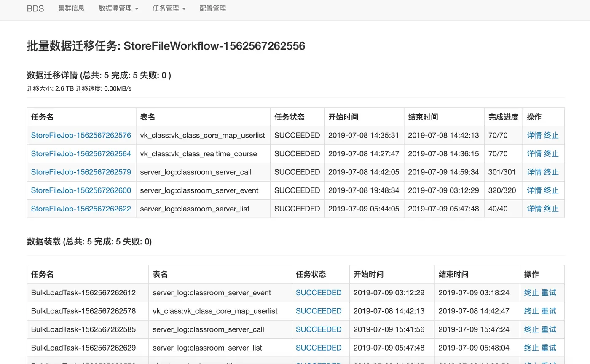Click 终止 for StoreFileJob-1562567262579

click(551, 172)
